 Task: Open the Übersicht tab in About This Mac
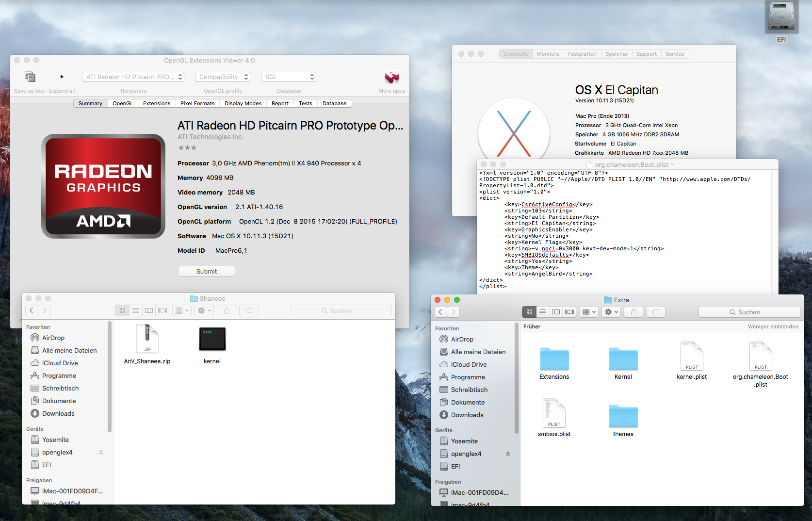(x=516, y=54)
